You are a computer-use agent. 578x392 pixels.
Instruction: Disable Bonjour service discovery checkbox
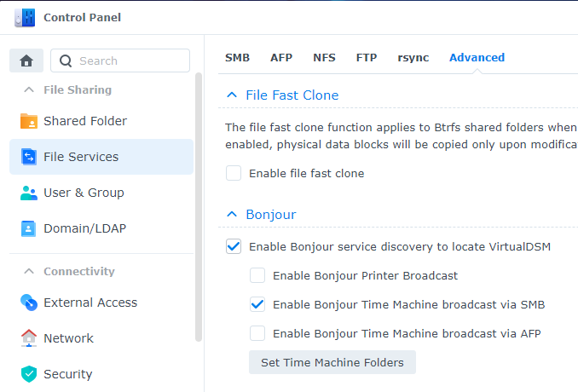click(x=234, y=247)
